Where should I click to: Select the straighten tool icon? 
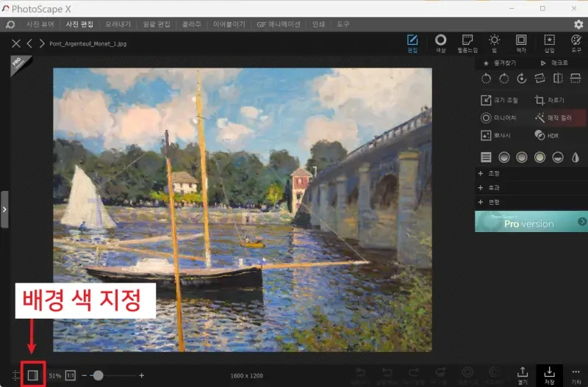(x=539, y=79)
